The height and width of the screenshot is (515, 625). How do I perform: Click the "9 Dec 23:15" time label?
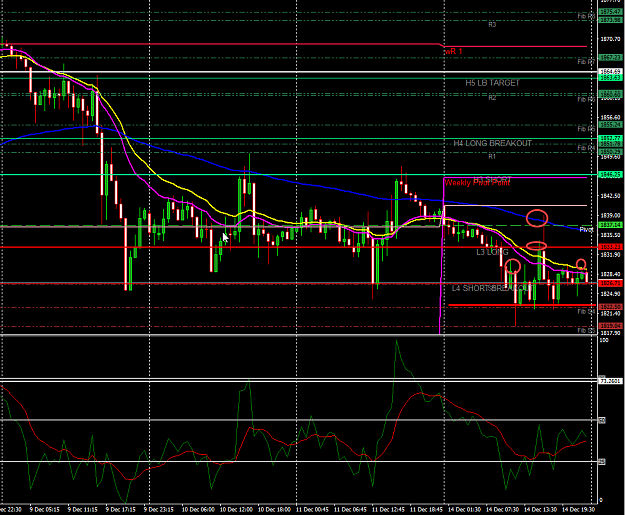(x=159, y=509)
